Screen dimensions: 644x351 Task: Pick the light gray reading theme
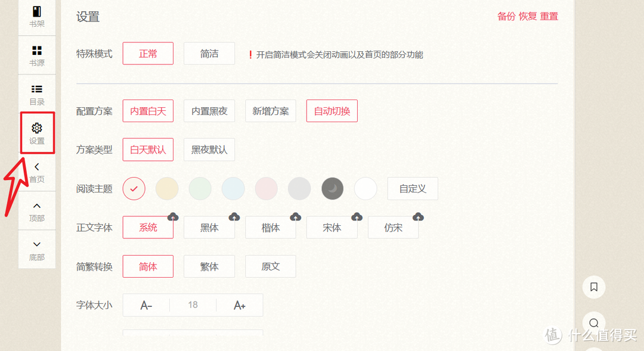click(x=299, y=188)
